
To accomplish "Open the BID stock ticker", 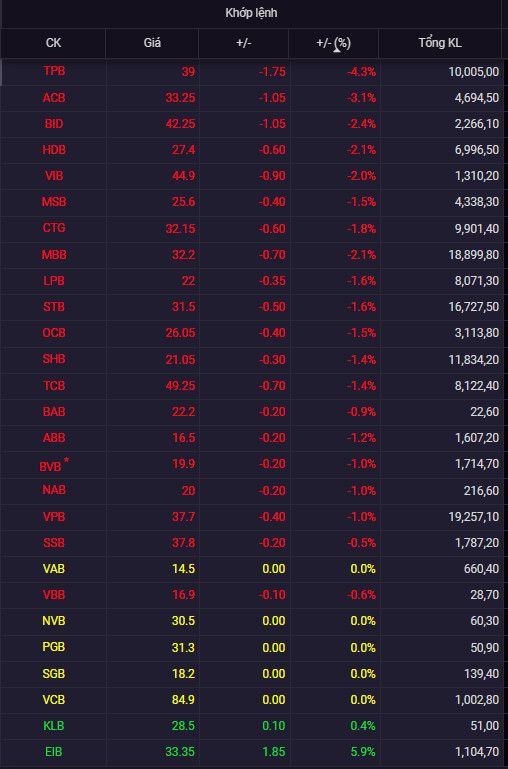I will [54, 124].
